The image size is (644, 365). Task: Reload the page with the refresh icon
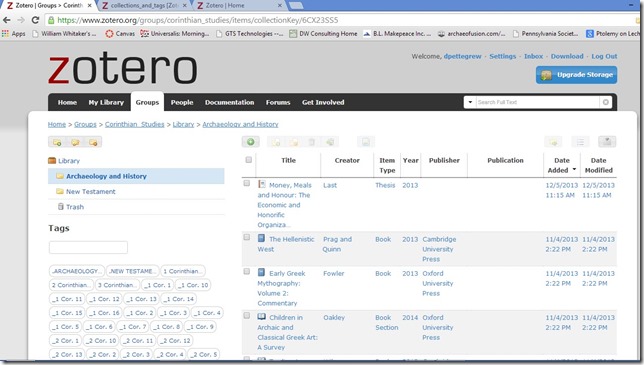[35, 20]
